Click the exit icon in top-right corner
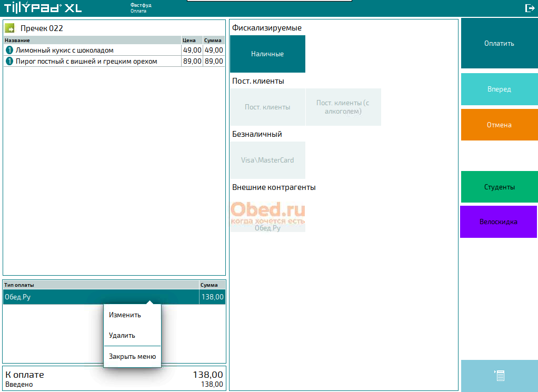The image size is (538, 392). 530,8
